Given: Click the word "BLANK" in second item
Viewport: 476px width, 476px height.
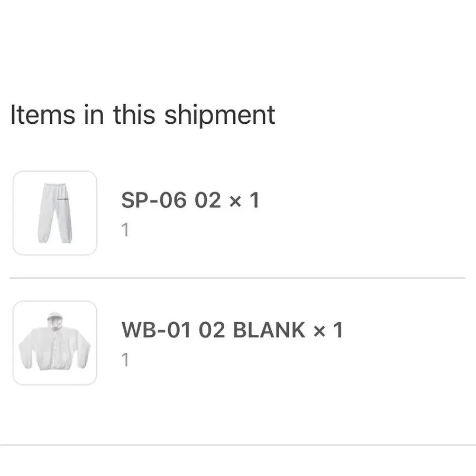Looking at the screenshot, I should (269, 330).
